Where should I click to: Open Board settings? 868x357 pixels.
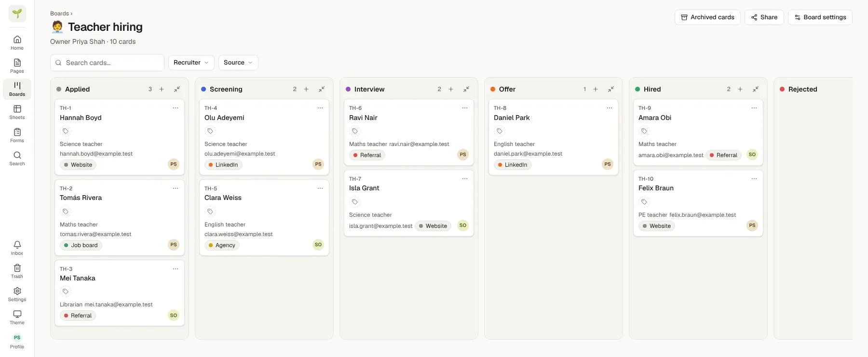tap(820, 17)
